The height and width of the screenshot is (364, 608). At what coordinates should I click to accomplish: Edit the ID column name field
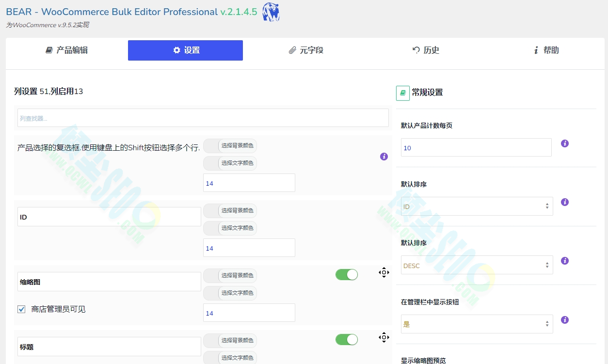click(x=109, y=217)
